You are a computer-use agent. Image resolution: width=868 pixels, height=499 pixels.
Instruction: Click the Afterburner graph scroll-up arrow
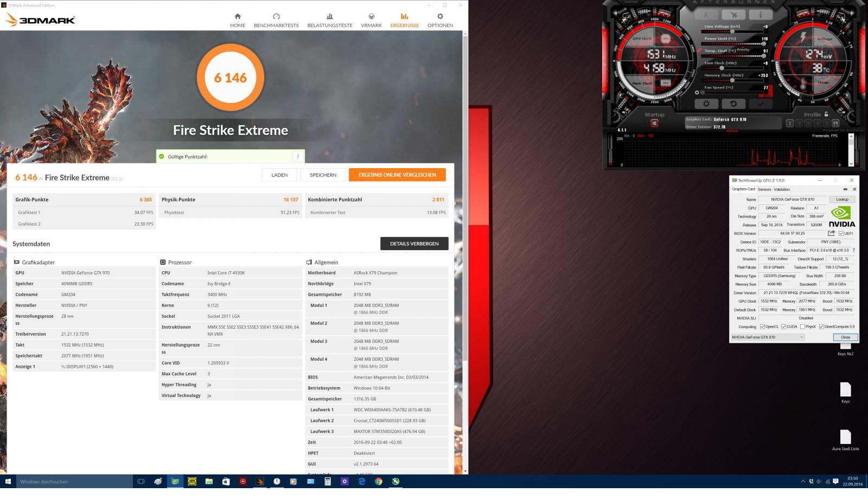(851, 137)
